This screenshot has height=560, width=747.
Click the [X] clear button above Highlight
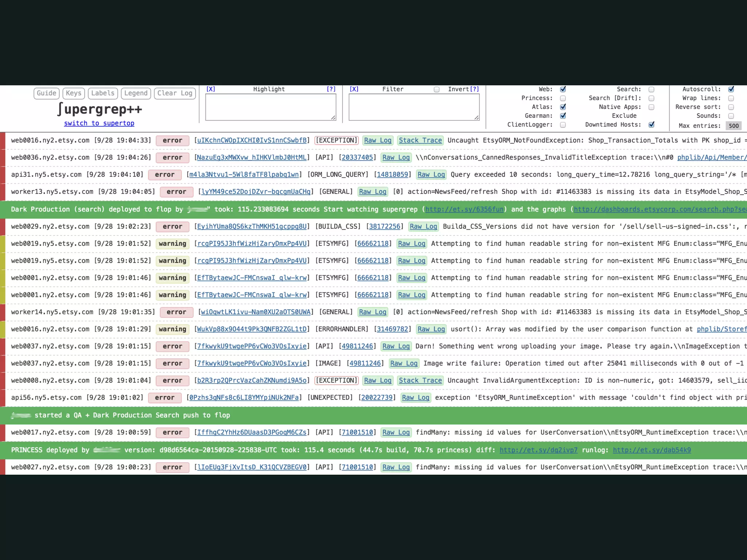click(211, 89)
